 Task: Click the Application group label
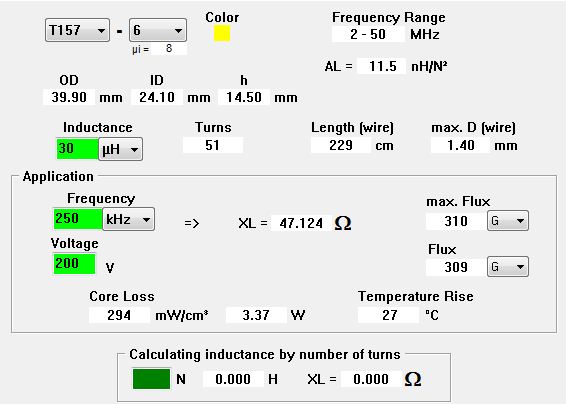tap(58, 177)
